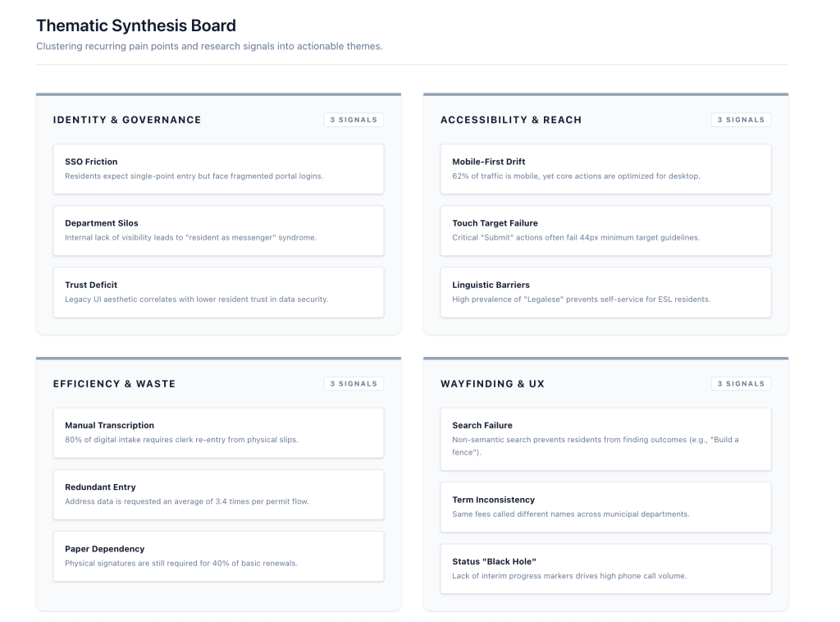
Task: Click the Linguistic Barriers card
Action: click(605, 292)
